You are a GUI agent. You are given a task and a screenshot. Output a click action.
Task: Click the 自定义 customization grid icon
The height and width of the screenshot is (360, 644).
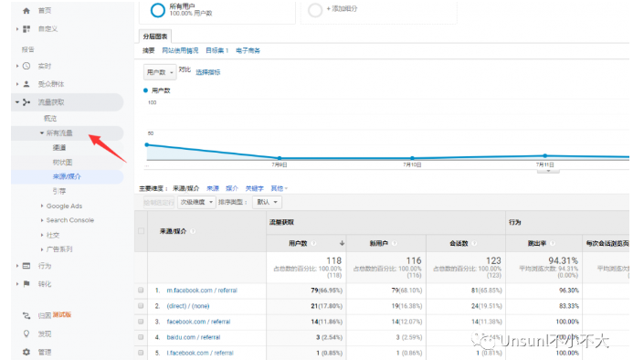26,28
